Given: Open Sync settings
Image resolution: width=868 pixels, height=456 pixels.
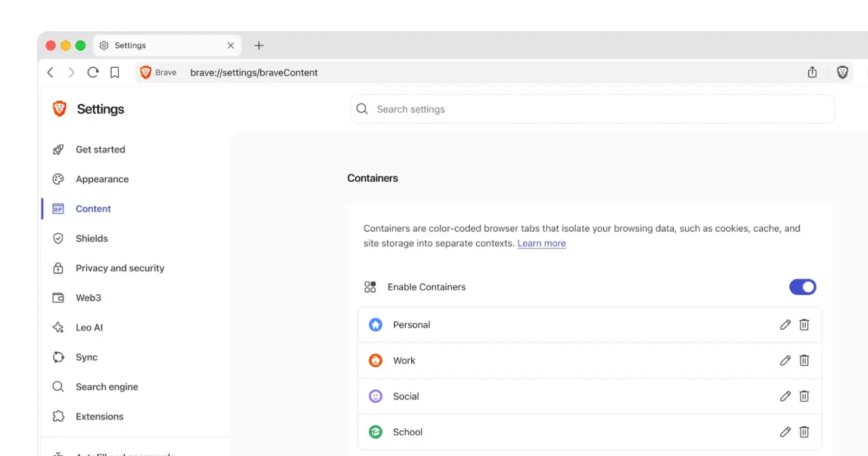Looking at the screenshot, I should click(87, 357).
